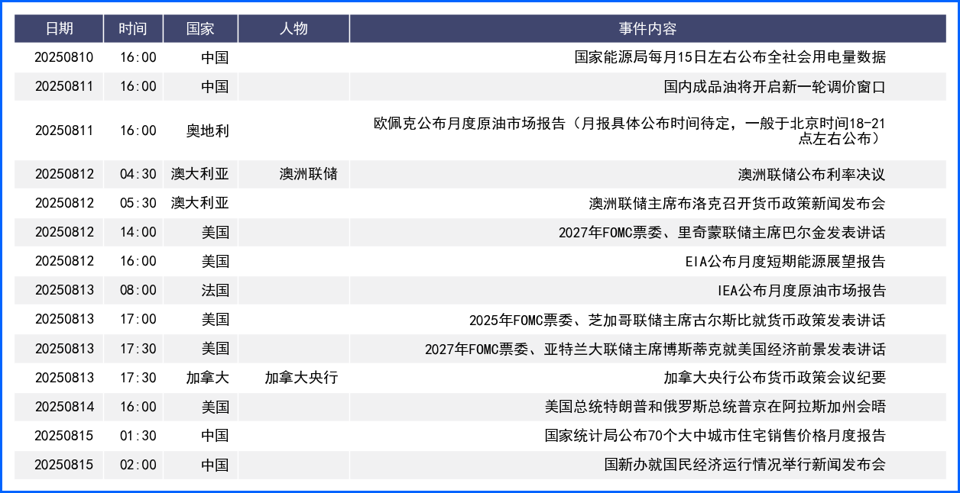The image size is (960, 493).
Task: Select 美国 in the 14:00 row
Action: point(215,232)
